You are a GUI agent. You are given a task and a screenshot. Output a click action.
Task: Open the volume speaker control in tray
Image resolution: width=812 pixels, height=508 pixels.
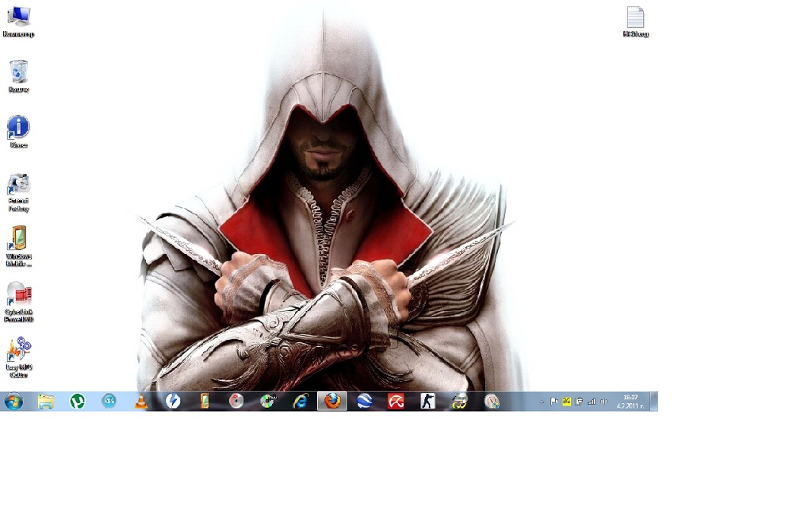(x=604, y=402)
